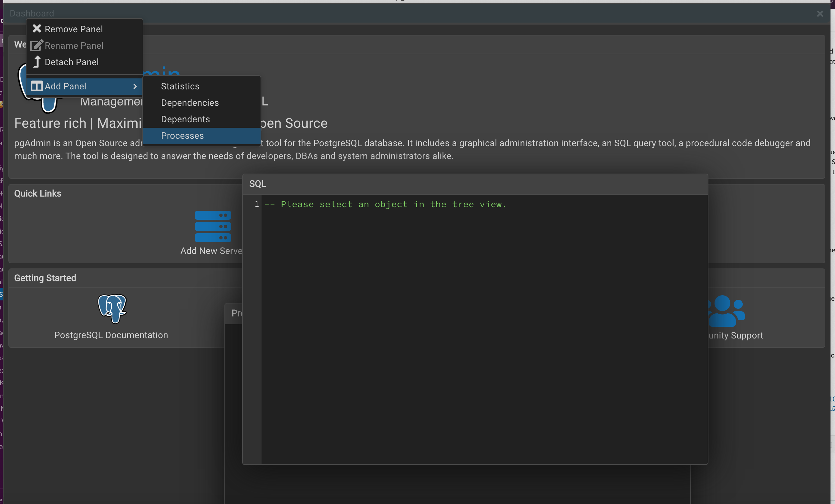Viewport: 835px width, 504px height.
Task: Select Dependencies in the submenu
Action: (190, 103)
